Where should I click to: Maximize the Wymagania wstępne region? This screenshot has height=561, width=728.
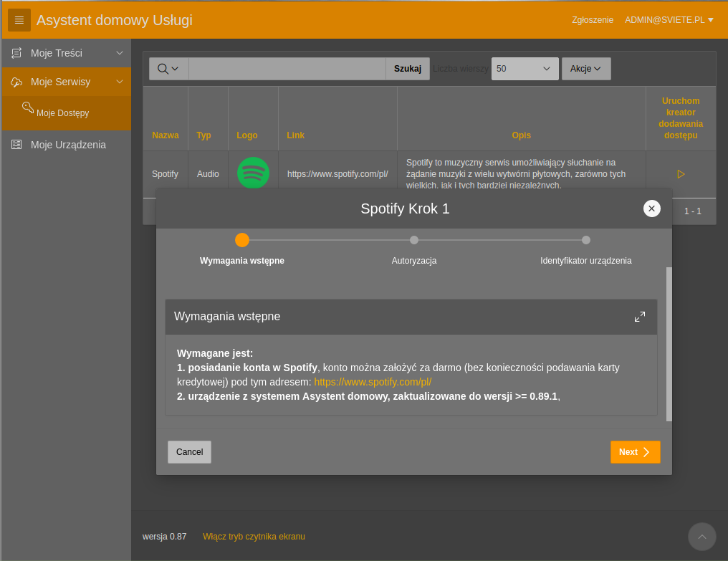[640, 317]
